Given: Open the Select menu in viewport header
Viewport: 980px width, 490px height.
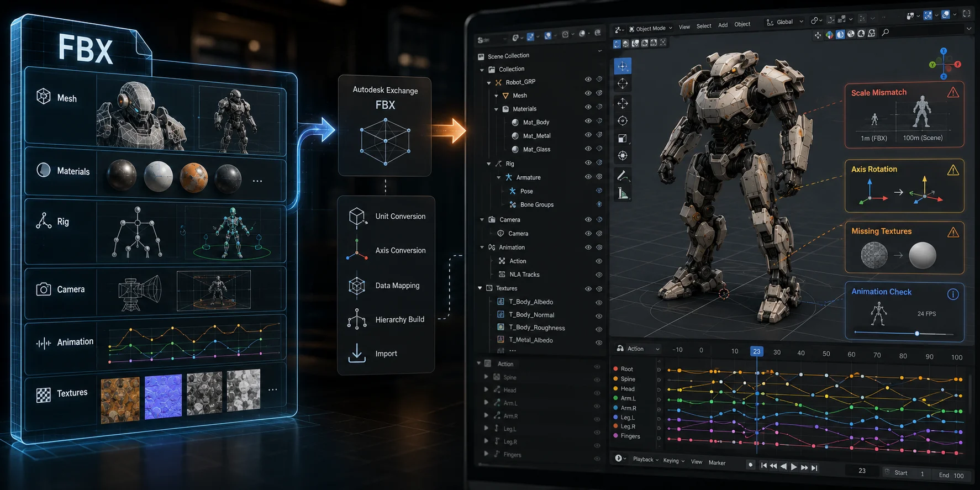Looking at the screenshot, I should pos(704,26).
